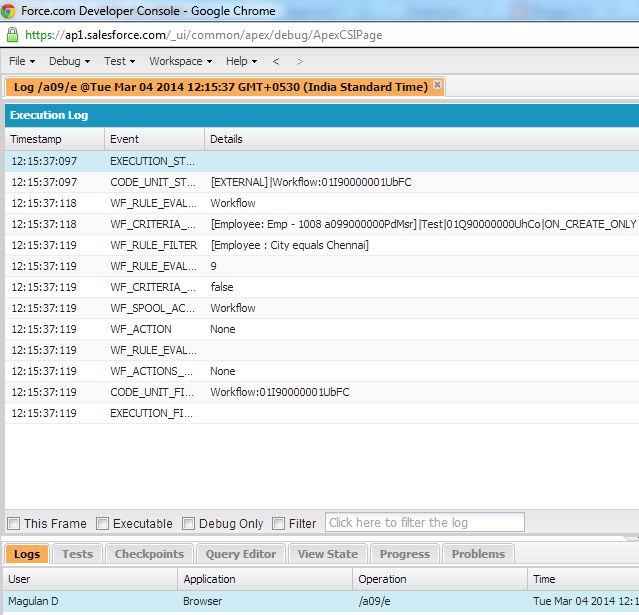Click the Application column header
The height and width of the screenshot is (615, 639).
click(x=265, y=579)
